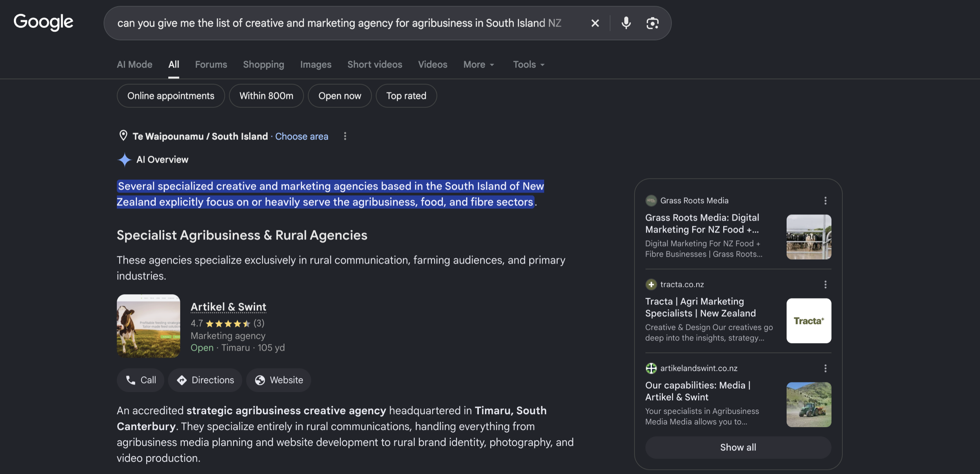Open search by image camera icon

point(653,23)
